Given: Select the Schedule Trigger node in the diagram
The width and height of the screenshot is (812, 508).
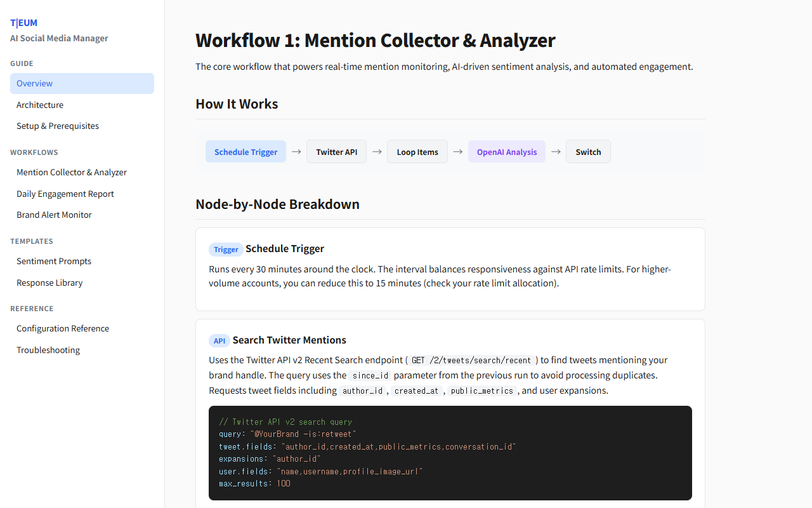Looking at the screenshot, I should coord(246,151).
